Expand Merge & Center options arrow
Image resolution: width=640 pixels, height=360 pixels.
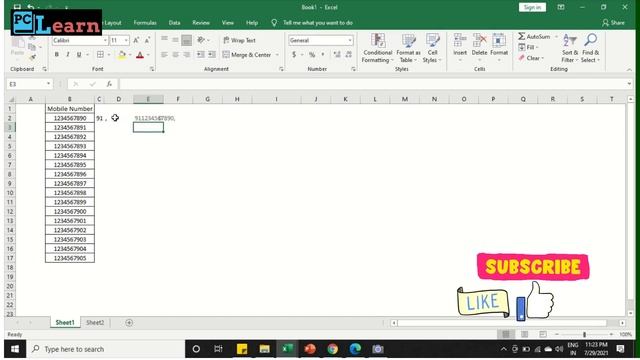[x=277, y=55]
